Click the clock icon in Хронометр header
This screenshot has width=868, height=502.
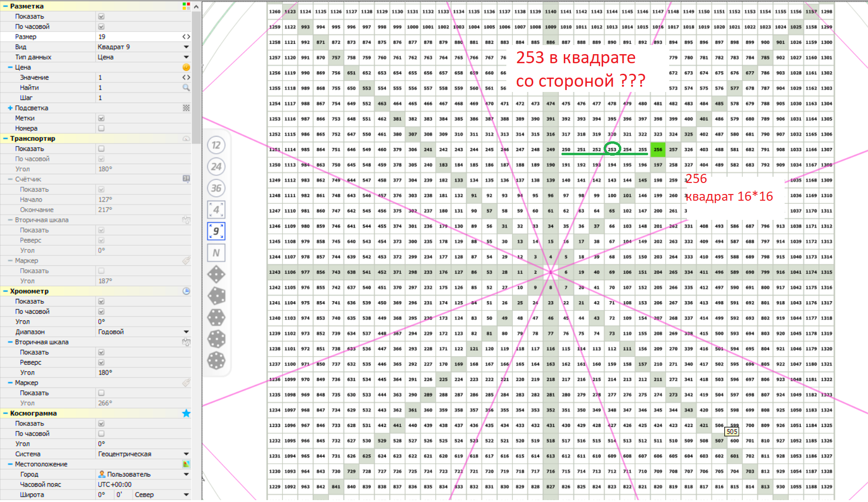click(186, 291)
